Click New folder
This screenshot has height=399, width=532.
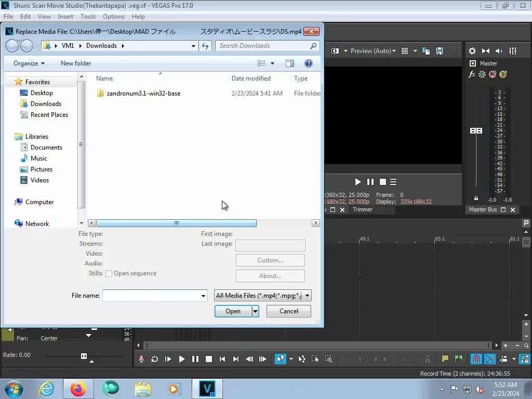[76, 63]
